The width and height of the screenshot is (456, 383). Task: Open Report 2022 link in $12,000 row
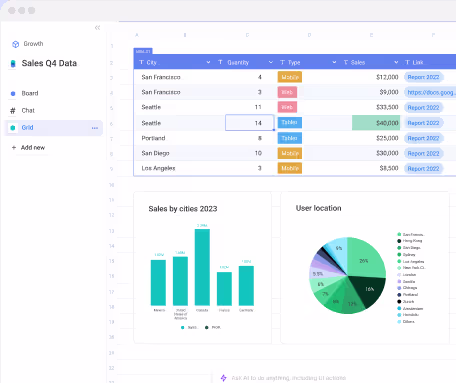point(423,77)
